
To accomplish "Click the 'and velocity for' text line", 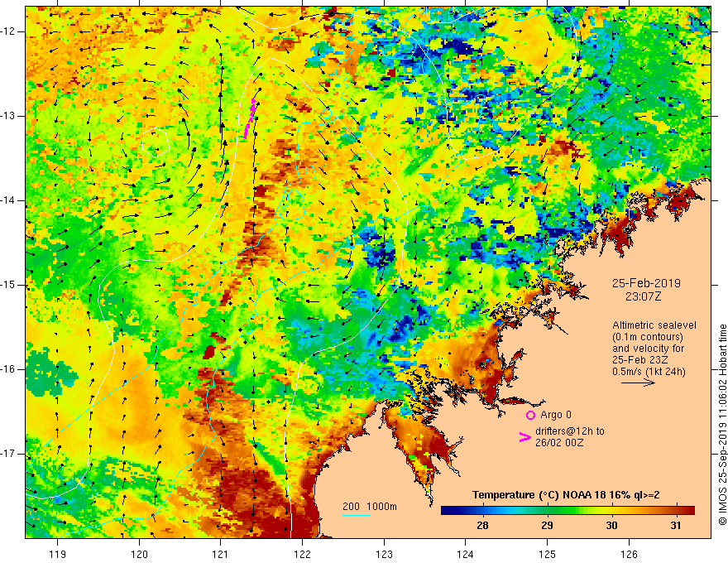I will click(648, 349).
